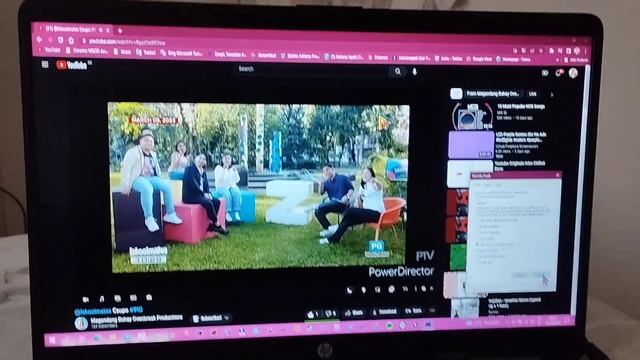Select the From Magandang Buhay chip
Image resolution: width=640 pixels, height=360 pixels.
point(493,93)
